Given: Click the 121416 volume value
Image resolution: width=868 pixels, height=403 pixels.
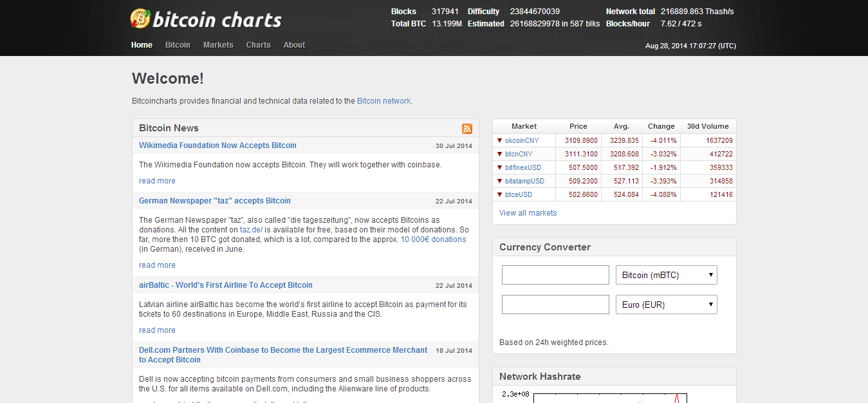Looking at the screenshot, I should pos(721,194).
